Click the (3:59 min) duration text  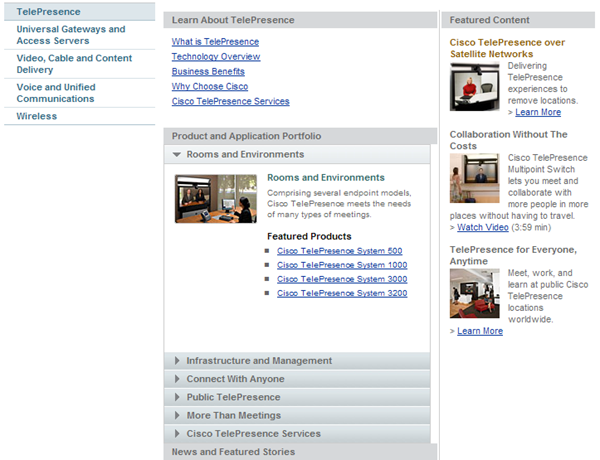(531, 227)
